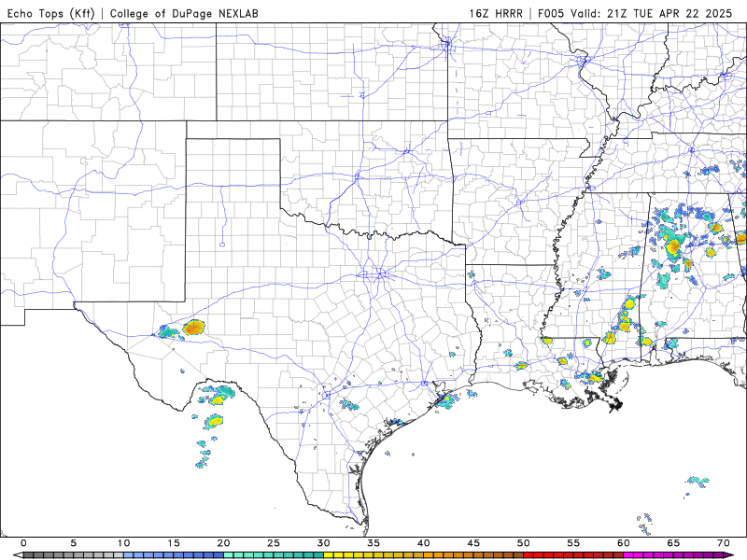Select the magenta segment of the colorbar
This screenshot has height=560, width=747.
673,555
